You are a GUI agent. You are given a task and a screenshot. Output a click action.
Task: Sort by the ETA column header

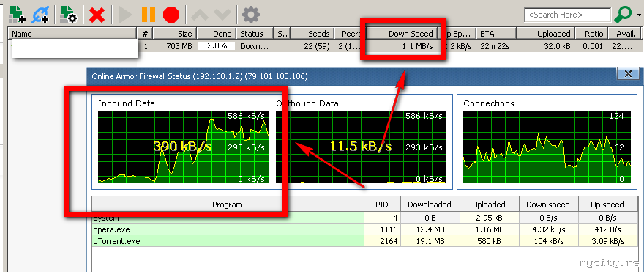pos(496,34)
